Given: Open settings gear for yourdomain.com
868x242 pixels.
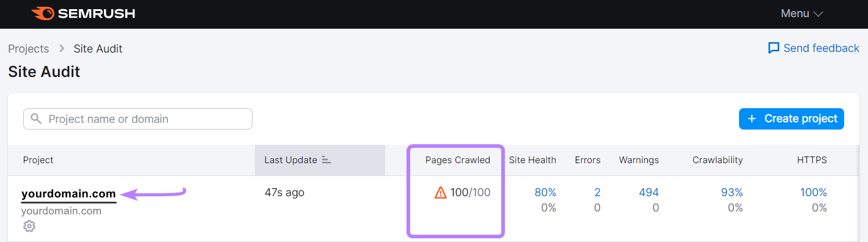Looking at the screenshot, I should point(29,226).
